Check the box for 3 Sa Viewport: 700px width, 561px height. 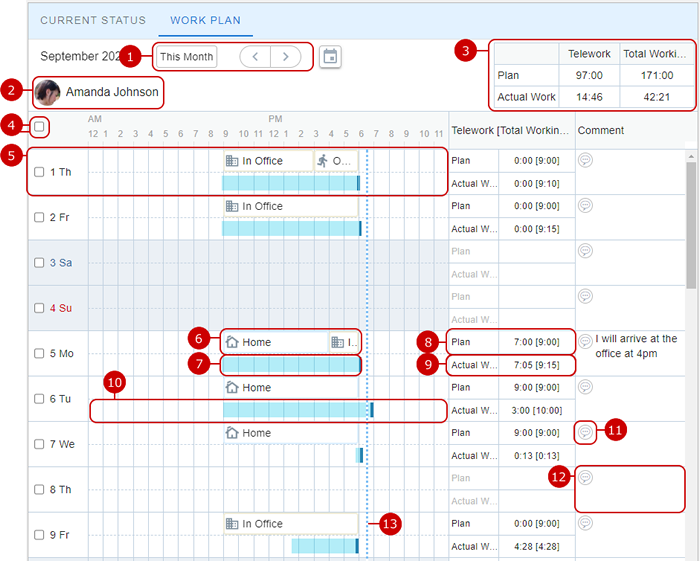point(39,262)
